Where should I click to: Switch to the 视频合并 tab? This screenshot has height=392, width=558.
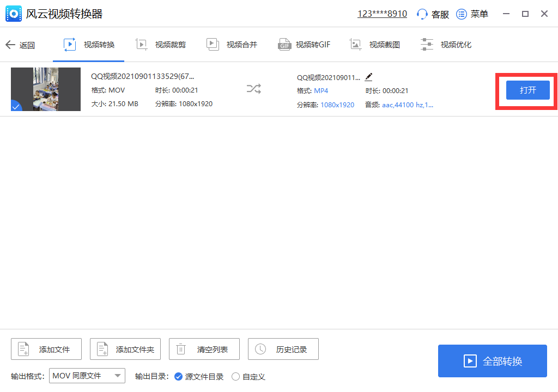(x=232, y=44)
